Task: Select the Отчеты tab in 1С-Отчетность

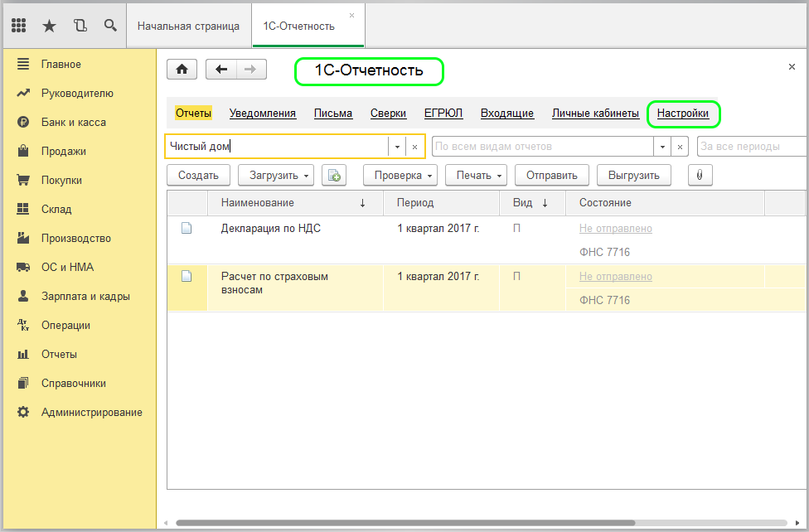Action: (193, 113)
